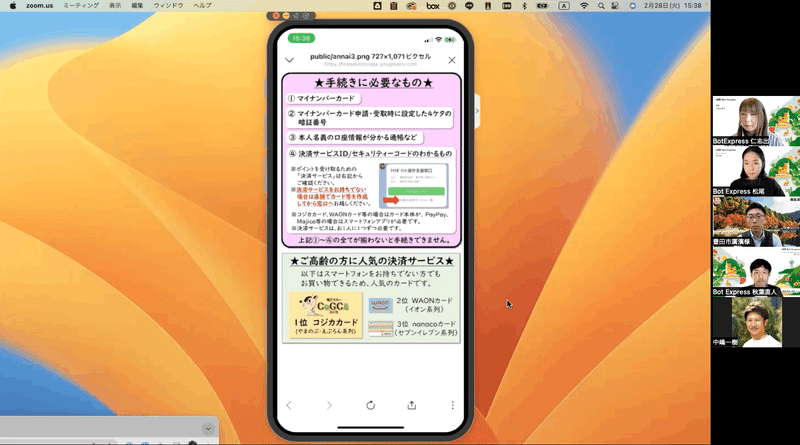Click the ④ 決済サービスID/セキュリティーコード item

[x=371, y=154]
